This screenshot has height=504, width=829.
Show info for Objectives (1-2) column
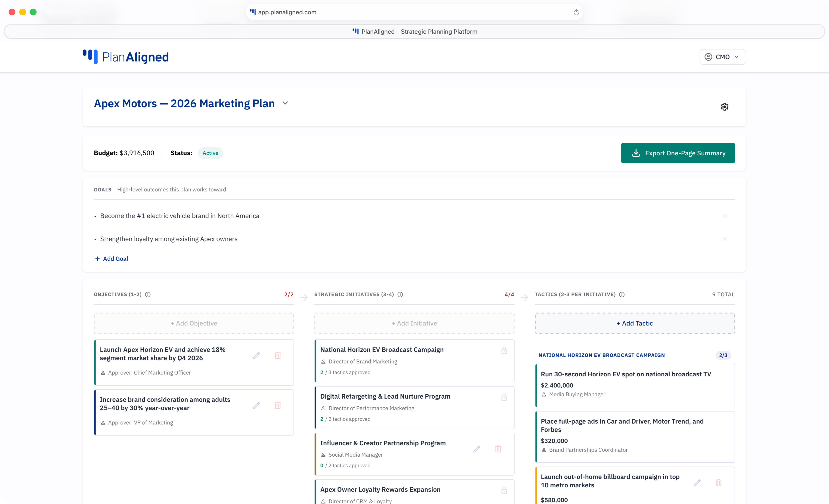point(148,295)
